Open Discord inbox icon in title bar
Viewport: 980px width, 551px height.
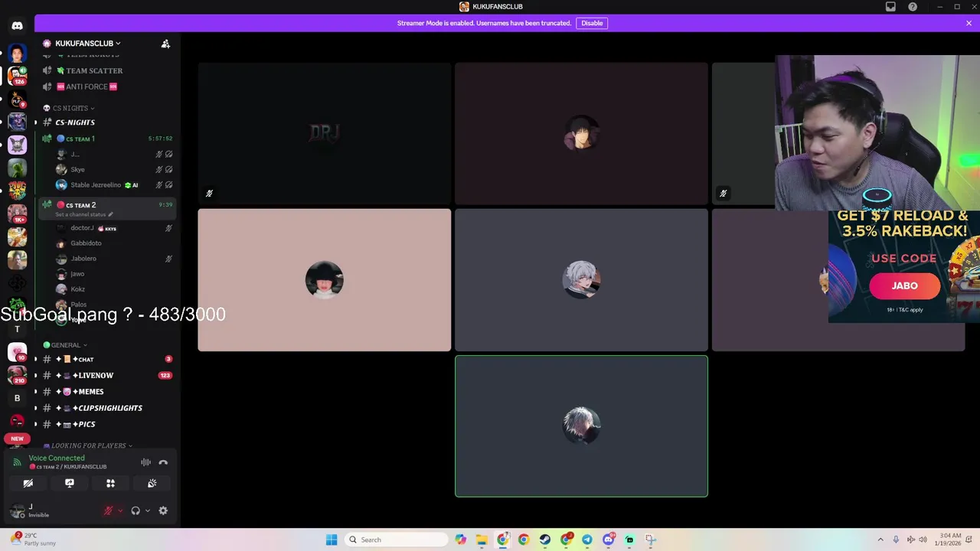click(890, 7)
